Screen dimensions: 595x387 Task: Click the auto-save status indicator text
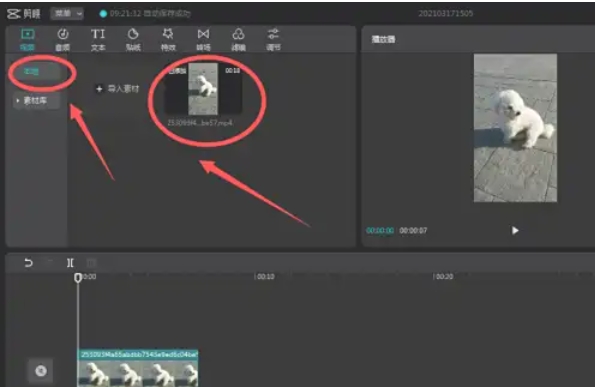coord(150,14)
